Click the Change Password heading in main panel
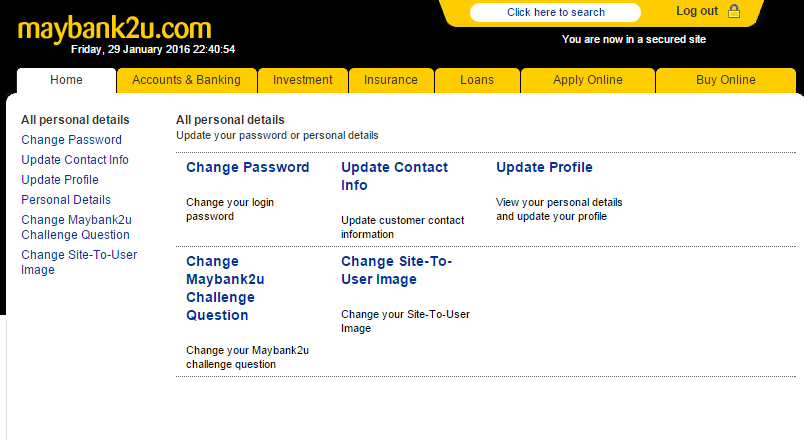The height and width of the screenshot is (440, 804). (x=247, y=167)
